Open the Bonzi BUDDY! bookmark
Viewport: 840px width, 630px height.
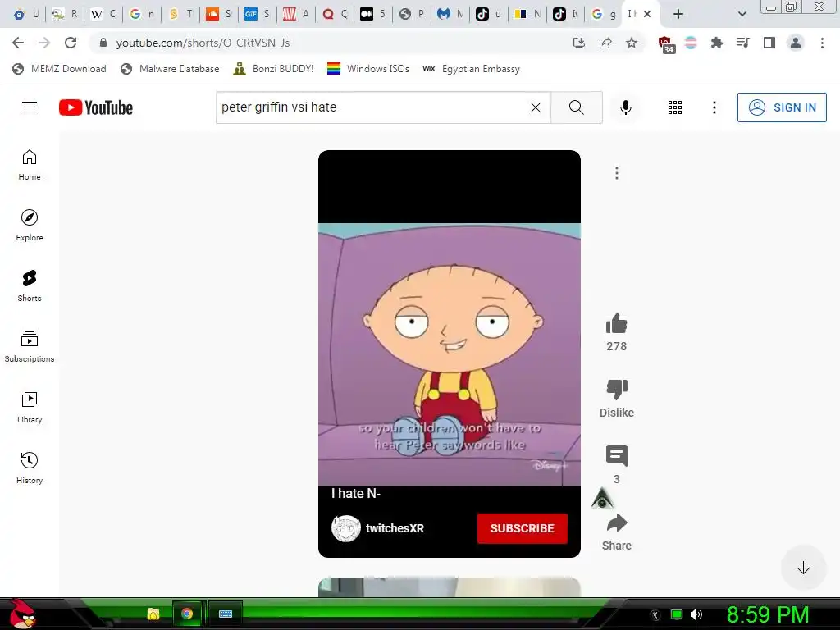(x=274, y=69)
